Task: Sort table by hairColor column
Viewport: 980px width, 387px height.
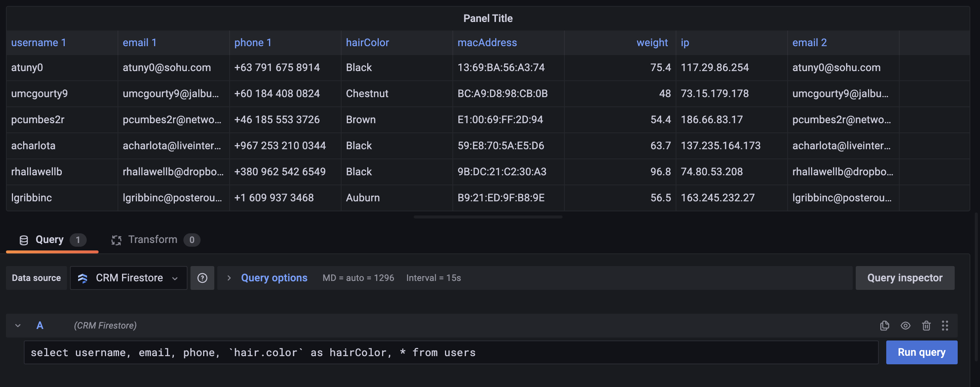Action: pyautogui.click(x=367, y=43)
